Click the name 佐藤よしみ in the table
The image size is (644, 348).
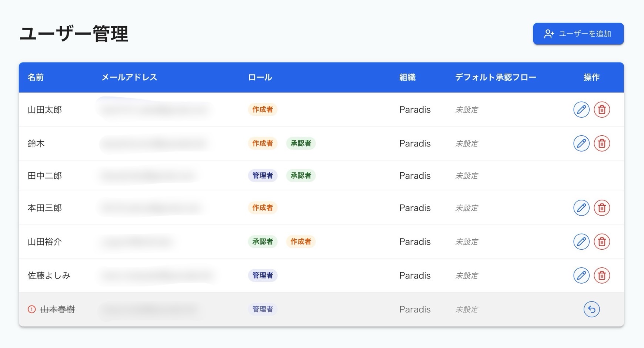click(49, 276)
